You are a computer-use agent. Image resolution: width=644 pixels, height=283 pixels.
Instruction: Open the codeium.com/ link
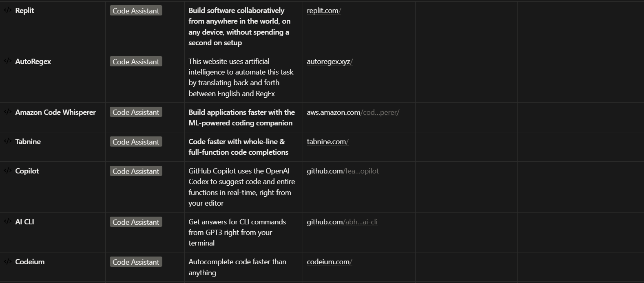point(329,262)
